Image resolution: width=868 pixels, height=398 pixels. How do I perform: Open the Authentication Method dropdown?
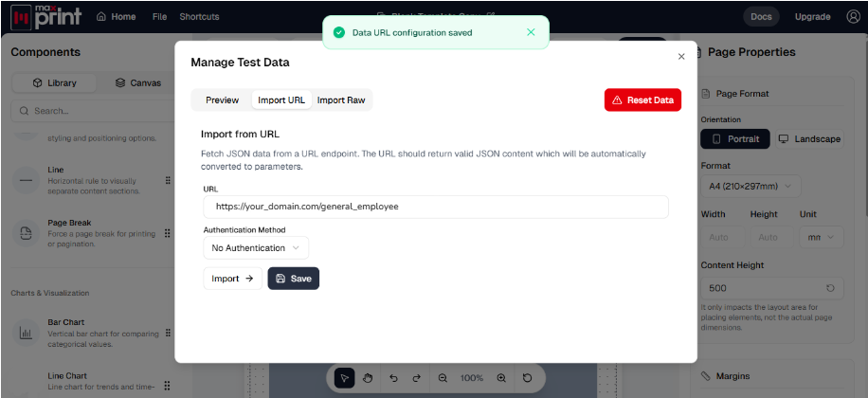click(256, 248)
